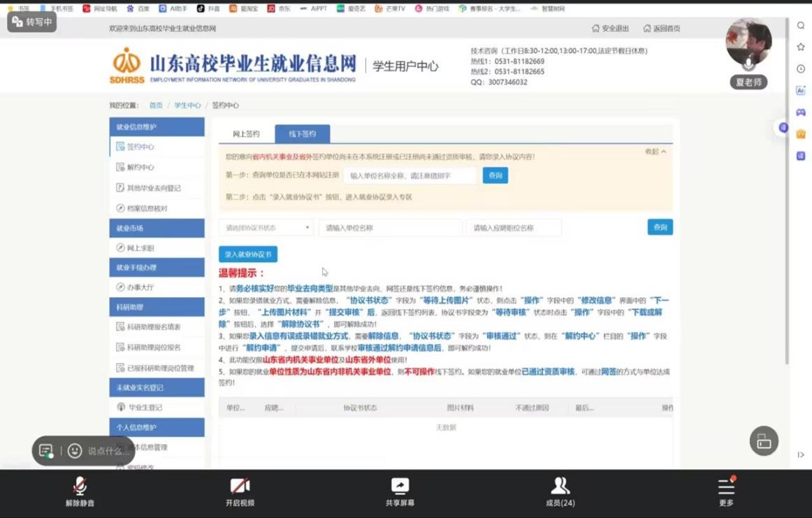
Task: Click the 共享屏幕 share screen icon
Action: pos(400,491)
